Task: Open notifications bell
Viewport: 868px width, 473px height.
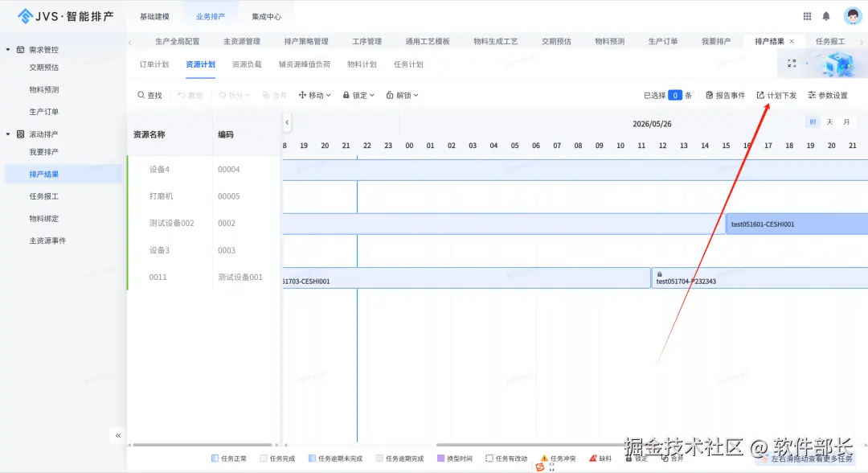Action: point(826,16)
